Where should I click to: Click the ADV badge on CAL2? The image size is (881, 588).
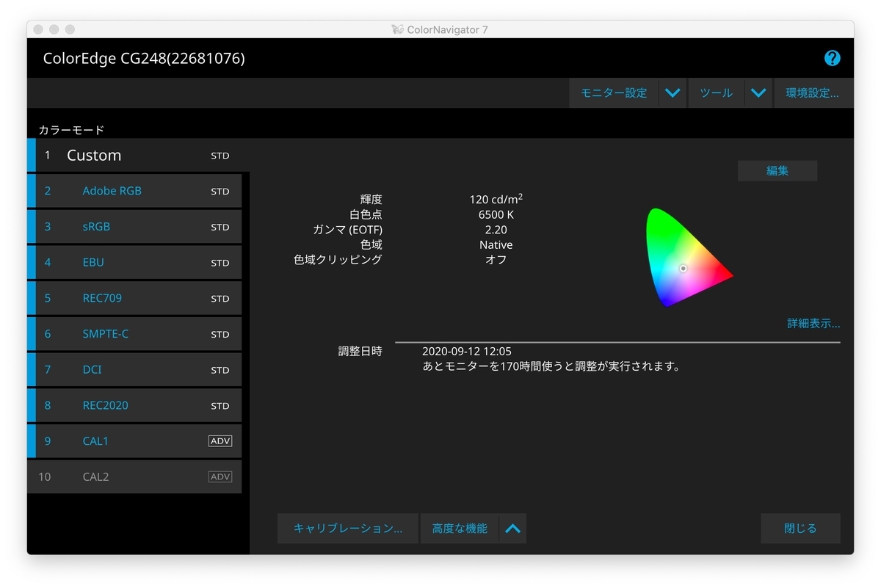(220, 477)
